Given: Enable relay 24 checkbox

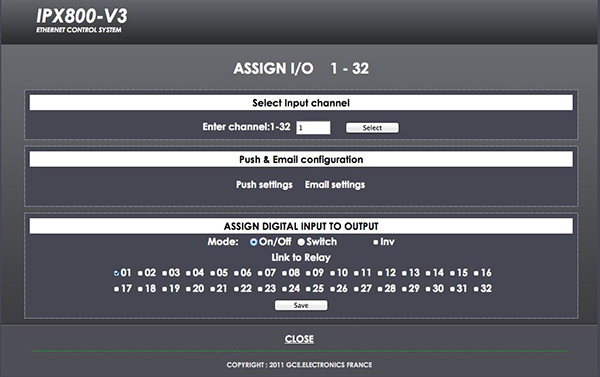Looking at the screenshot, I should [284, 289].
